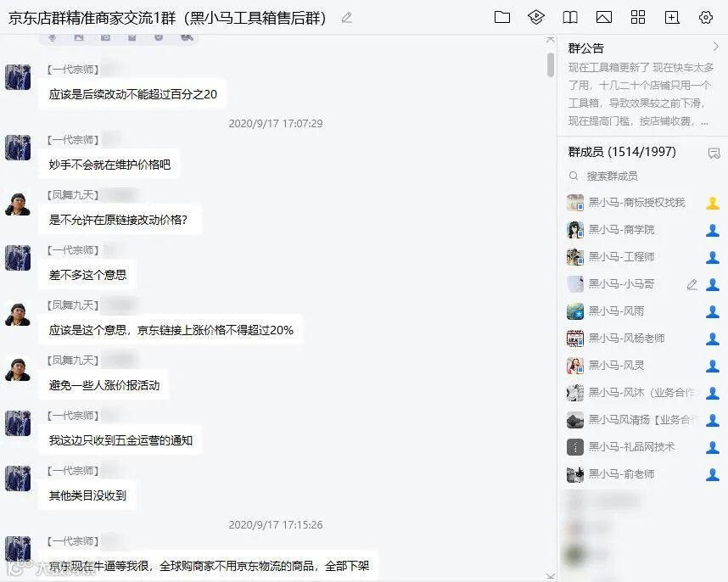Click the magnifier icon in member search
728x582 pixels.
[x=574, y=176]
